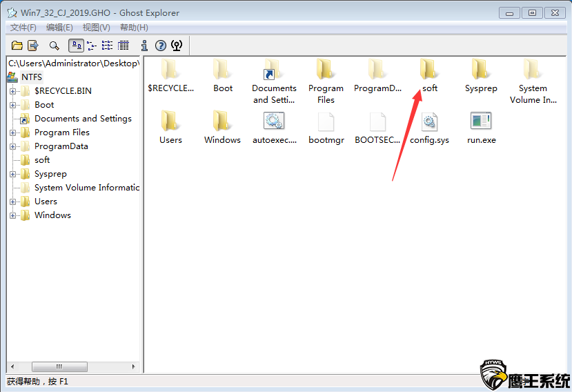Maximize the Ghost Explorer window

point(532,13)
